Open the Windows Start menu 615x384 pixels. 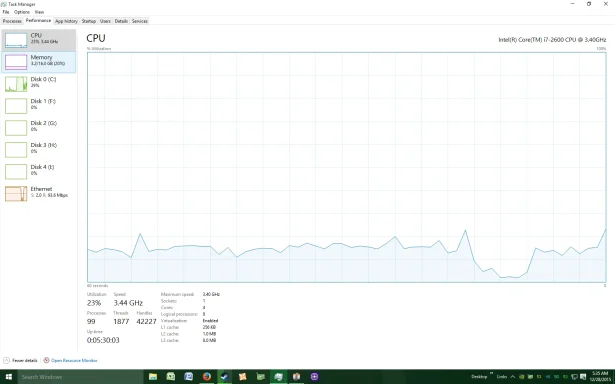coord(8,377)
